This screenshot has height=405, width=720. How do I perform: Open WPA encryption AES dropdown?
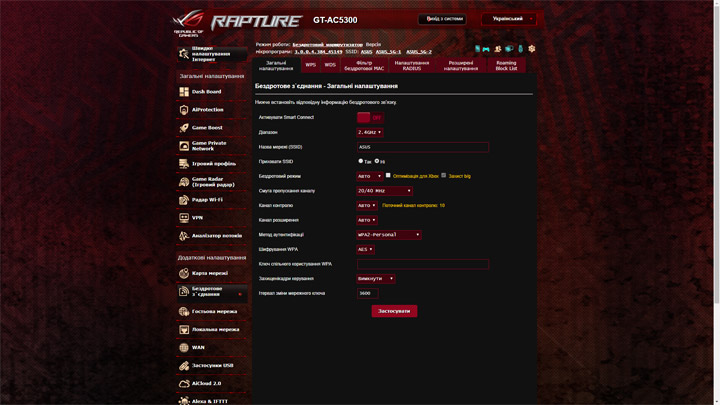click(366, 249)
